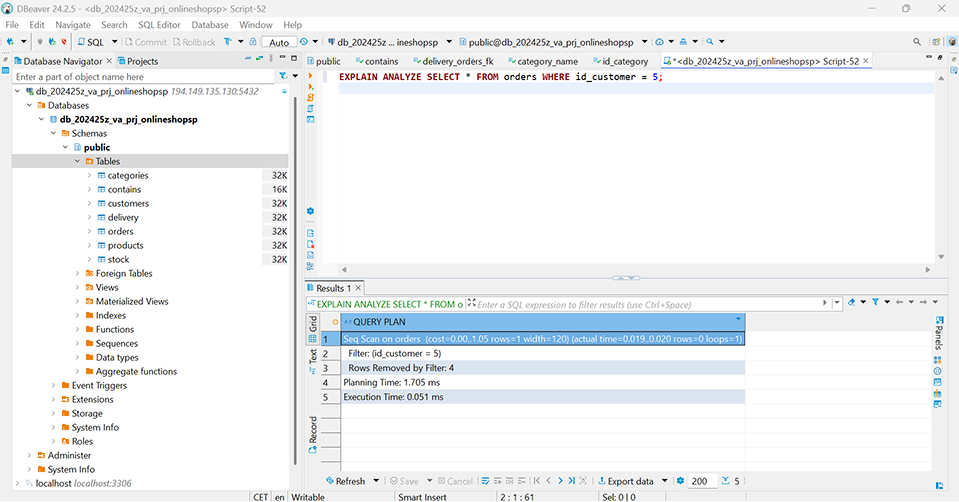Execute SQL statement using the editor's run arrow
Viewport: 959px width, 502px height.
point(311,77)
